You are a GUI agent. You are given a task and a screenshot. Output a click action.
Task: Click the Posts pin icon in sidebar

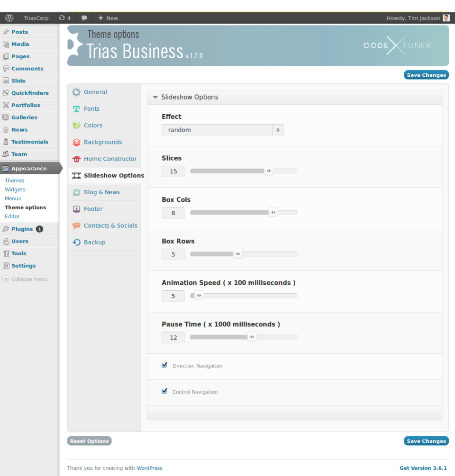6,32
